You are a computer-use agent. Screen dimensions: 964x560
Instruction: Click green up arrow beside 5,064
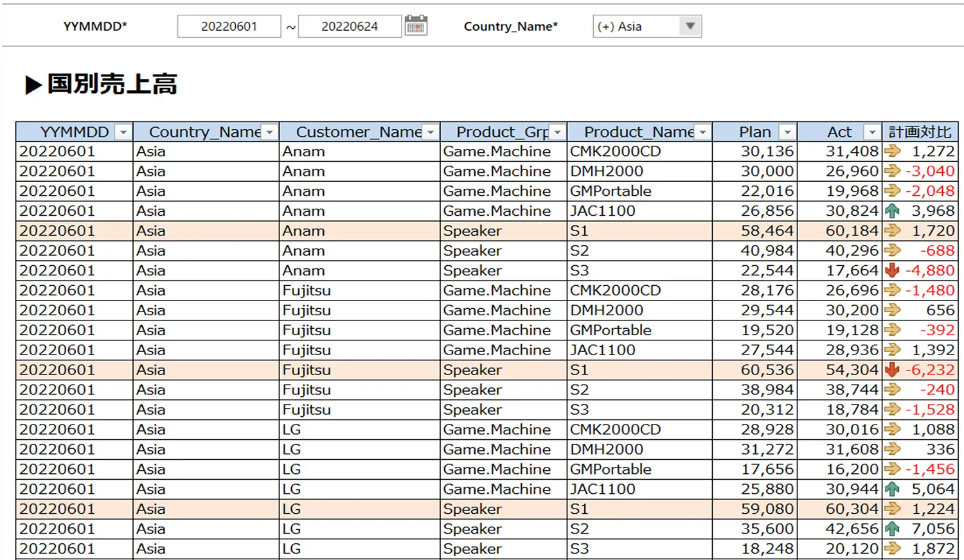[892, 489]
